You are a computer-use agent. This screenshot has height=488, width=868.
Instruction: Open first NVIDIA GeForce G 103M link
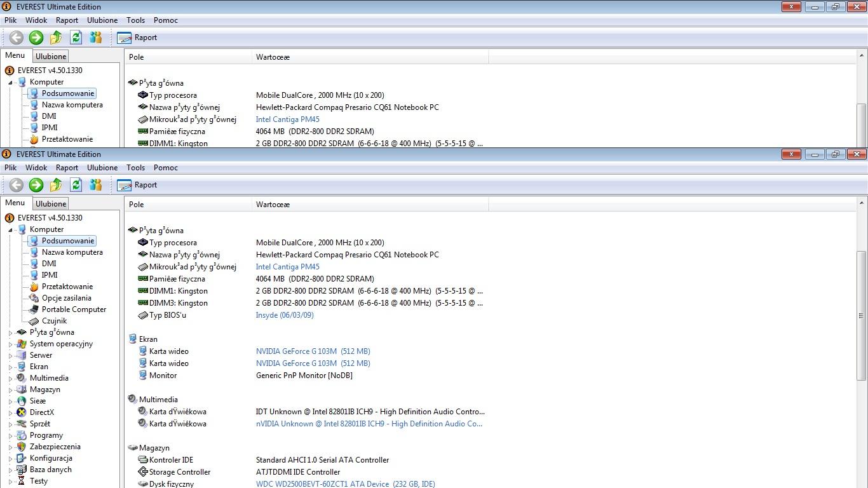313,351
